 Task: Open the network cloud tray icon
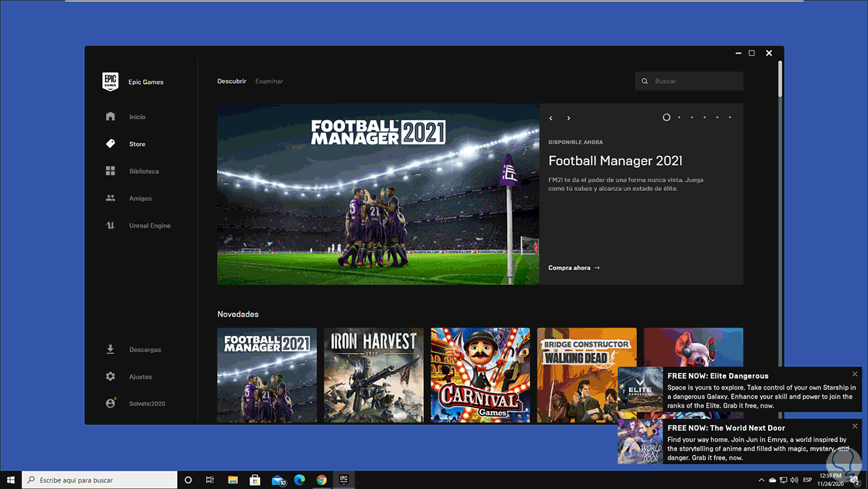tap(773, 480)
